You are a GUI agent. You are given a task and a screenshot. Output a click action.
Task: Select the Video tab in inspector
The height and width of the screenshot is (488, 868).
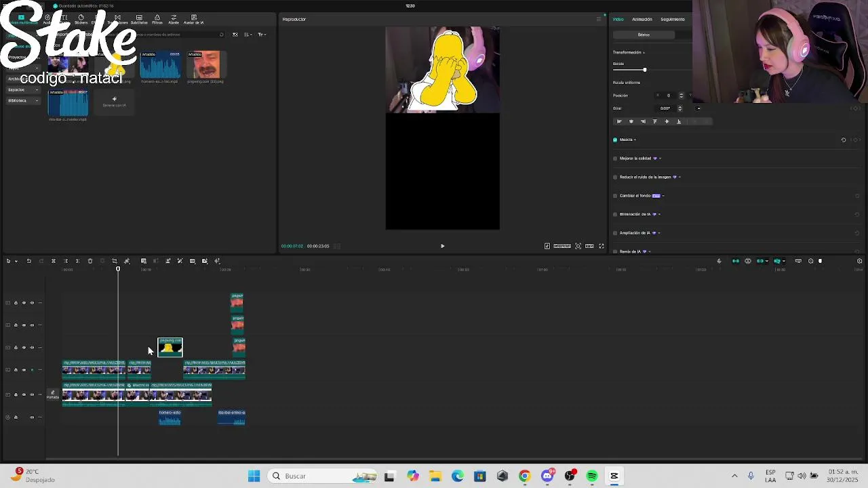(618, 19)
